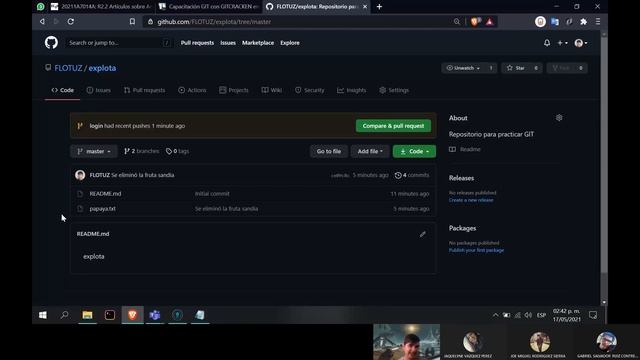Click the commit history clock icon
The image size is (640, 360).
coord(398,175)
